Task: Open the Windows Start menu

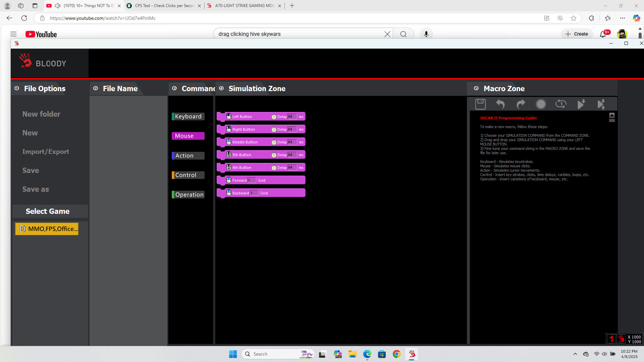Action: pyautogui.click(x=233, y=354)
